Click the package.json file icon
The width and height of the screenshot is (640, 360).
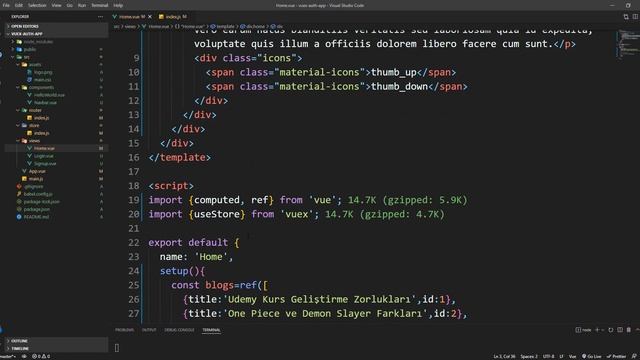point(19,209)
